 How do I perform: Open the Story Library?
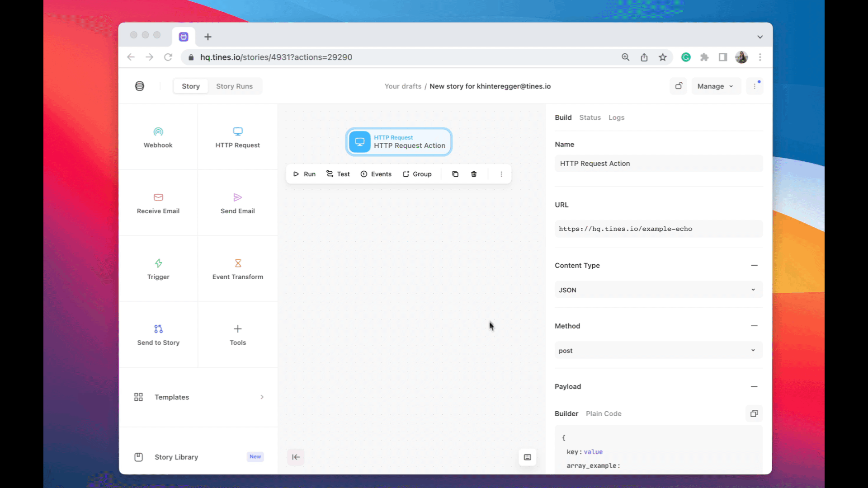[x=198, y=457]
